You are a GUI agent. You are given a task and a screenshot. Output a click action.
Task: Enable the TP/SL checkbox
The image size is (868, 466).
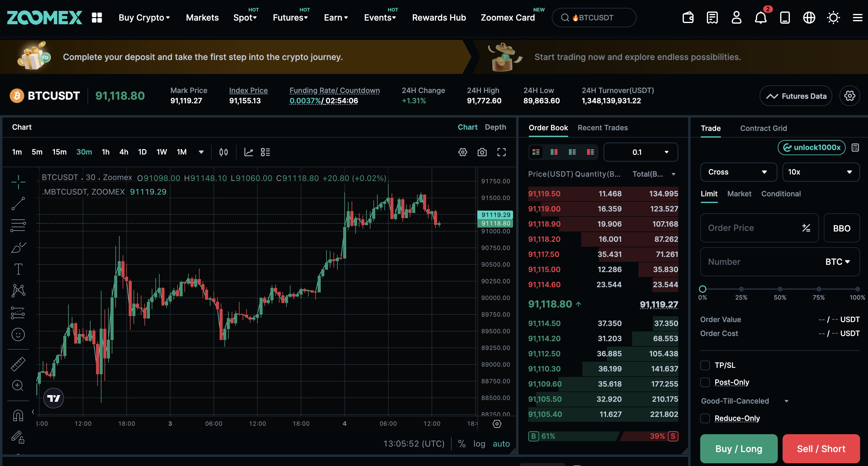click(x=705, y=365)
